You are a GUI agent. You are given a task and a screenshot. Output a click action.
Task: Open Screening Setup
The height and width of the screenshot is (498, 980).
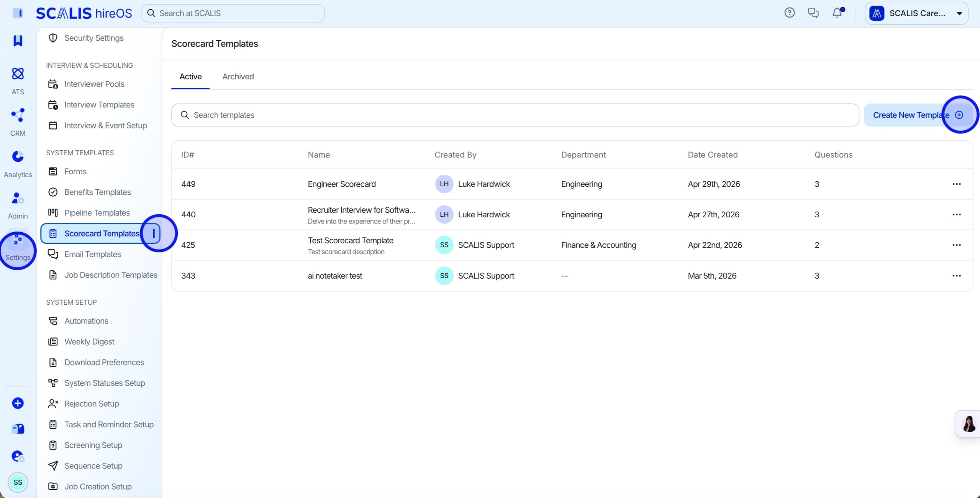click(93, 445)
